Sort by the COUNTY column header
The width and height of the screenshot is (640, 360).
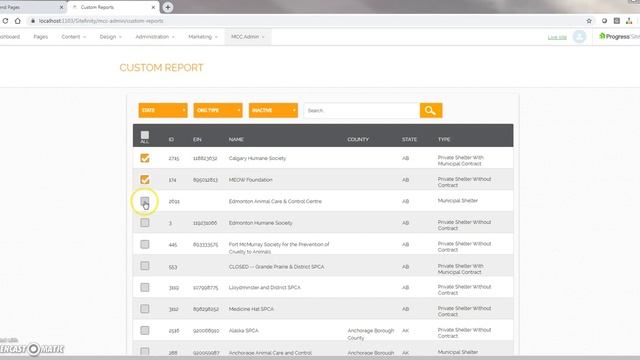coord(358,140)
